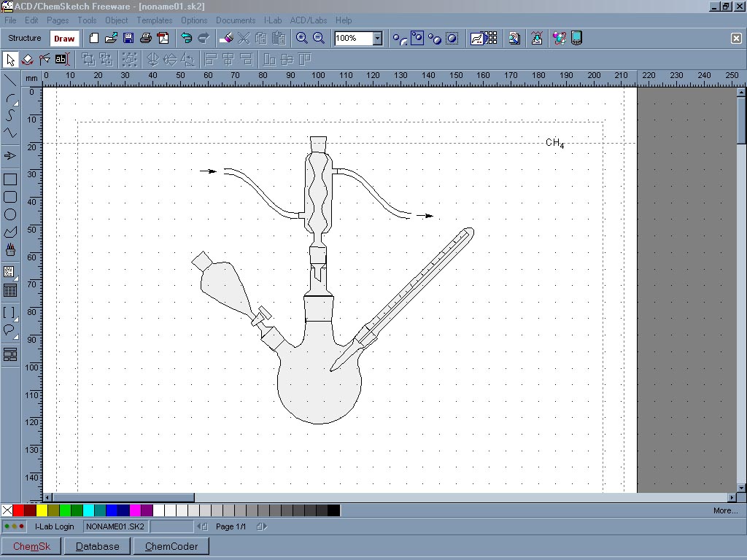Open the ACD/Labs menu
The image size is (747, 560).
coord(309,20)
